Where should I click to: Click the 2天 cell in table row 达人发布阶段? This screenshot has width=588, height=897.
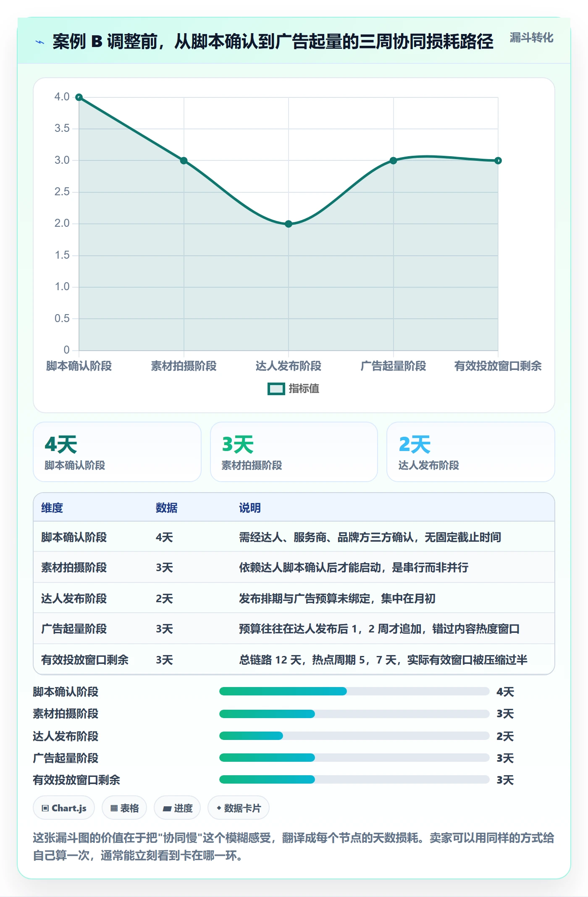[164, 598]
